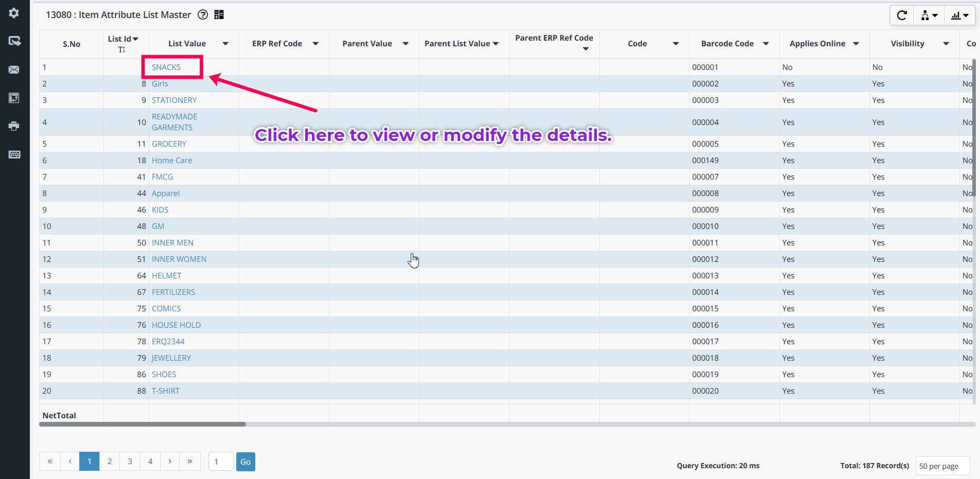Image resolution: width=980 pixels, height=479 pixels.
Task: Go to page 3
Action: tap(130, 462)
